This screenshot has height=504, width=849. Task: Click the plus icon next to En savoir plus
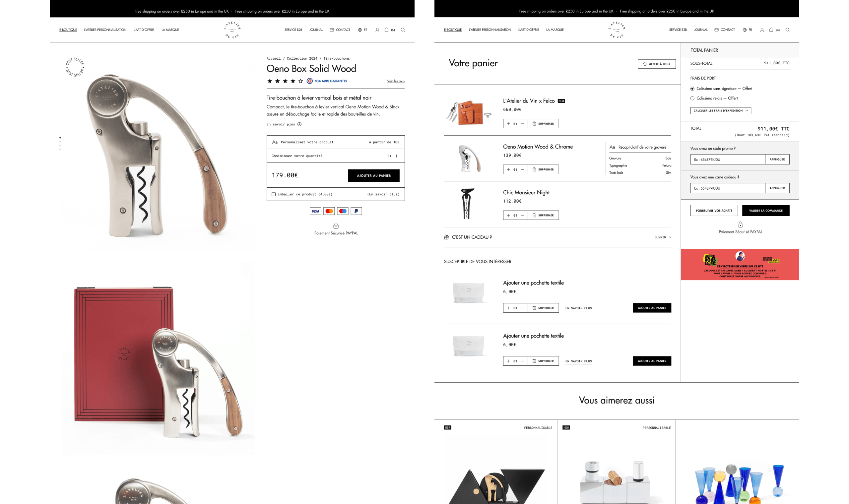pyautogui.click(x=299, y=124)
